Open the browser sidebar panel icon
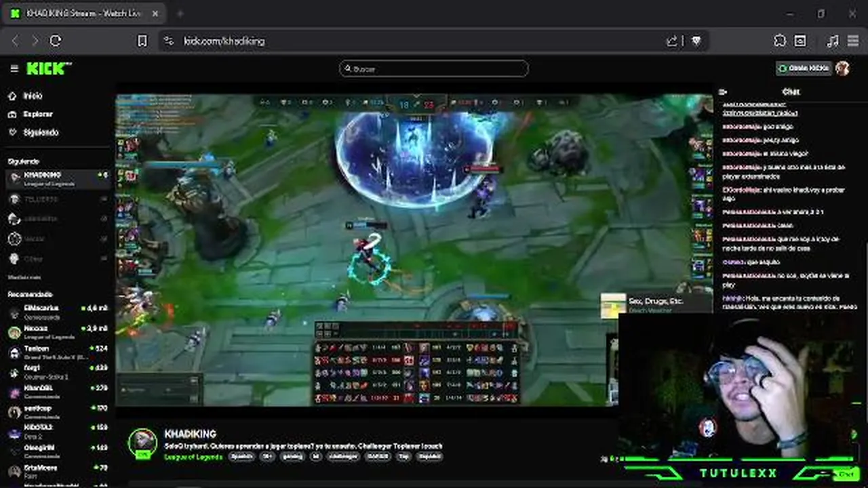Viewport: 868px width, 488px height. pos(800,41)
